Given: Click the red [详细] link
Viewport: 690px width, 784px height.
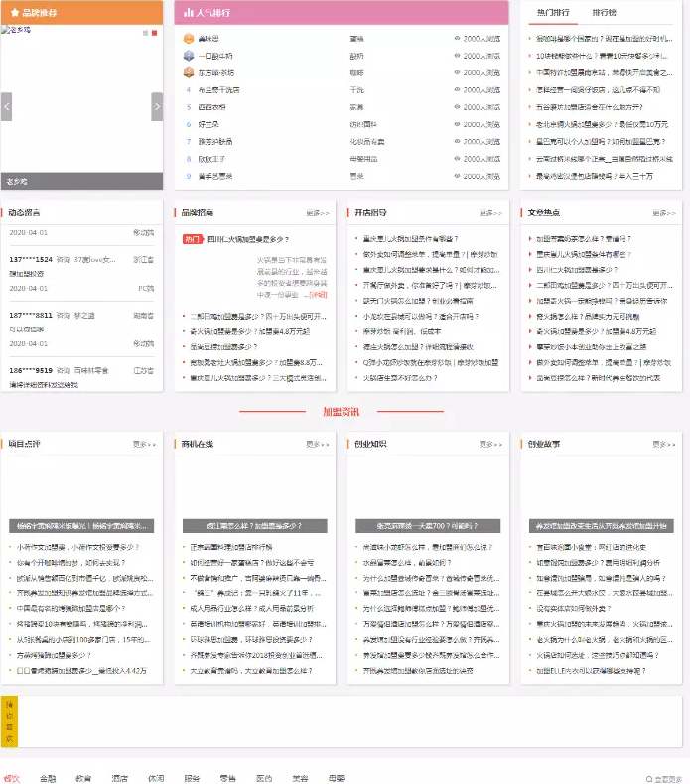Looking at the screenshot, I should [x=319, y=295].
